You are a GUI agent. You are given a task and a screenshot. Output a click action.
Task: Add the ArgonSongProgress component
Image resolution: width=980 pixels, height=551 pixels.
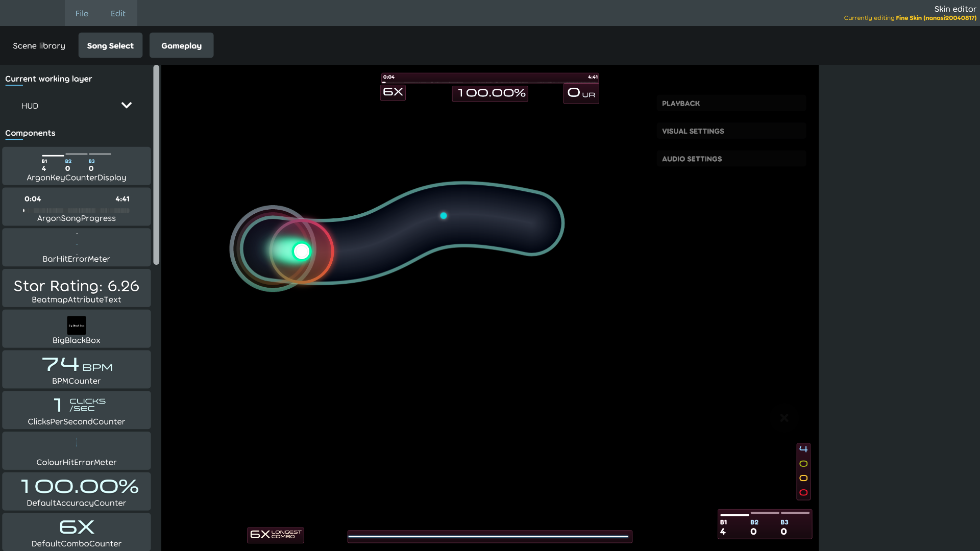click(77, 207)
